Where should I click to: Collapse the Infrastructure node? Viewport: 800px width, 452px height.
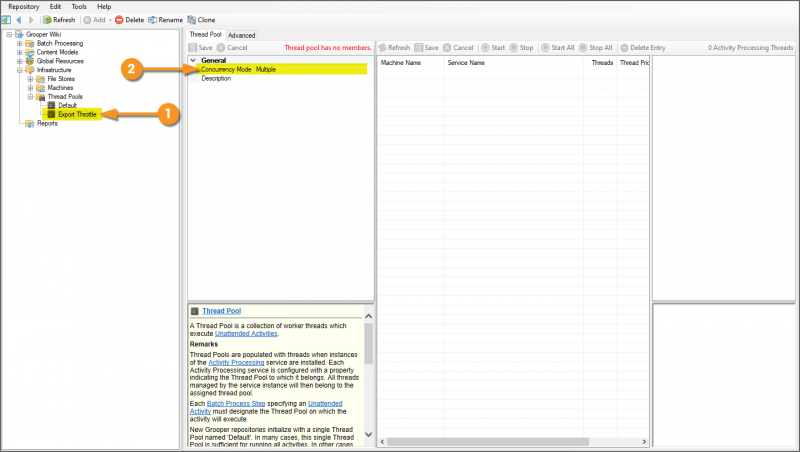20,70
